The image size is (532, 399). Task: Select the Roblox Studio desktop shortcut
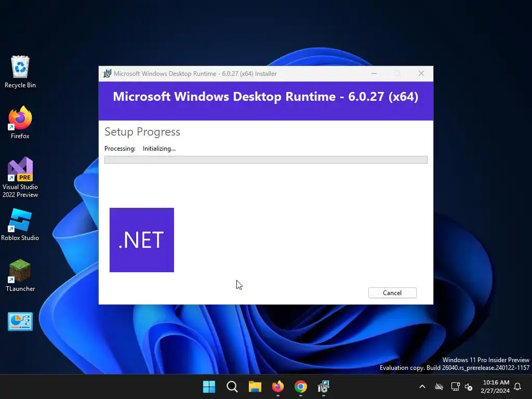pos(20,224)
